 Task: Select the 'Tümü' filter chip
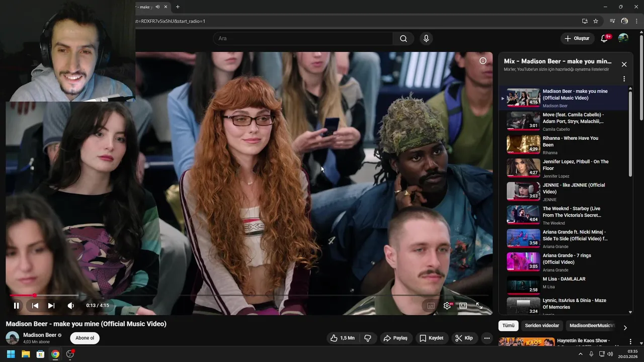[x=508, y=325]
